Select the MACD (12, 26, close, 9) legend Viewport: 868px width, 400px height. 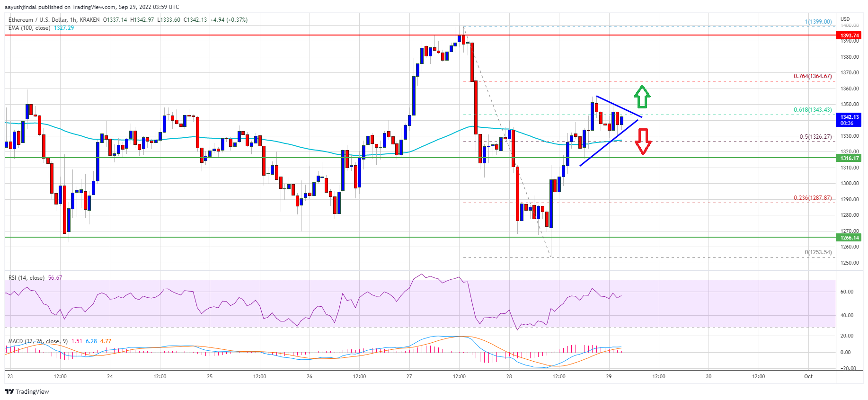(38, 341)
